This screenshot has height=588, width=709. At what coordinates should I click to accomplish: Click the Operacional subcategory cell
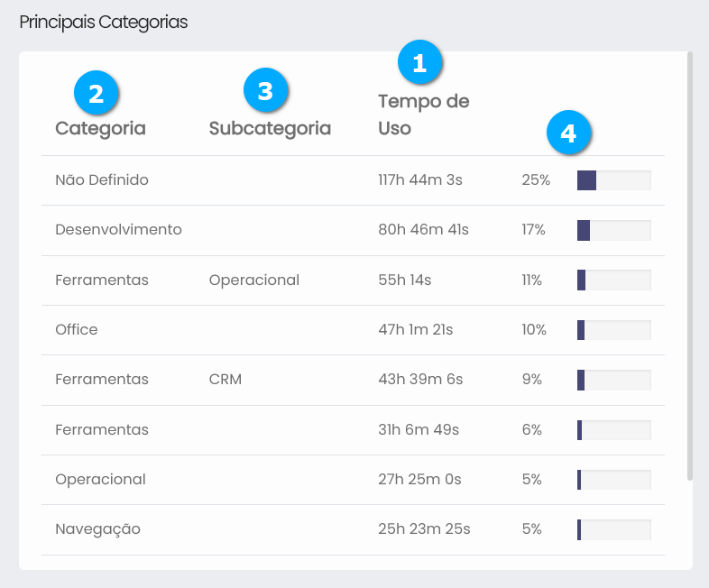[x=253, y=280]
